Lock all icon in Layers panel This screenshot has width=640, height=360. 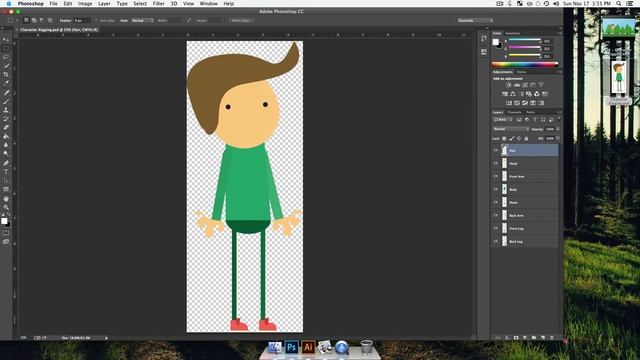[526, 139]
